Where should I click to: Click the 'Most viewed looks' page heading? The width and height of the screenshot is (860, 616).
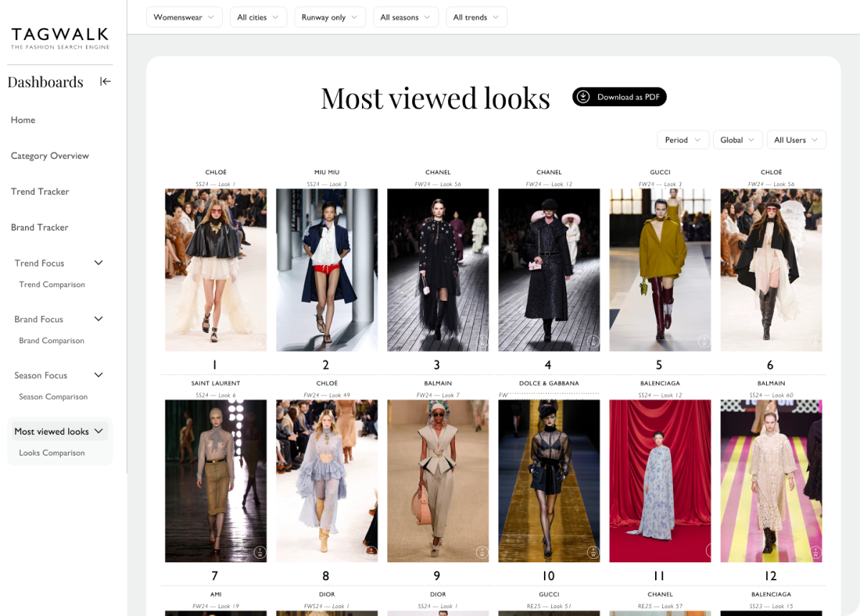click(436, 98)
